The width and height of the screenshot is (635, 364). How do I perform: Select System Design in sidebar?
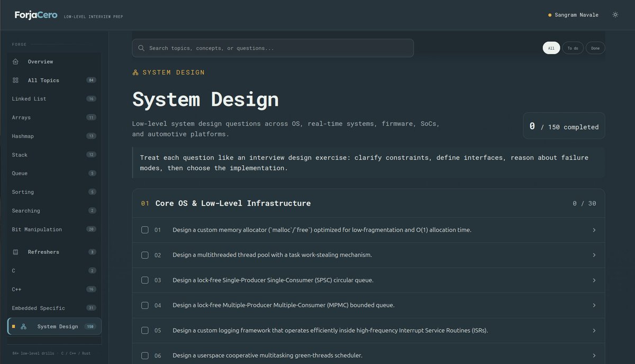pyautogui.click(x=54, y=326)
